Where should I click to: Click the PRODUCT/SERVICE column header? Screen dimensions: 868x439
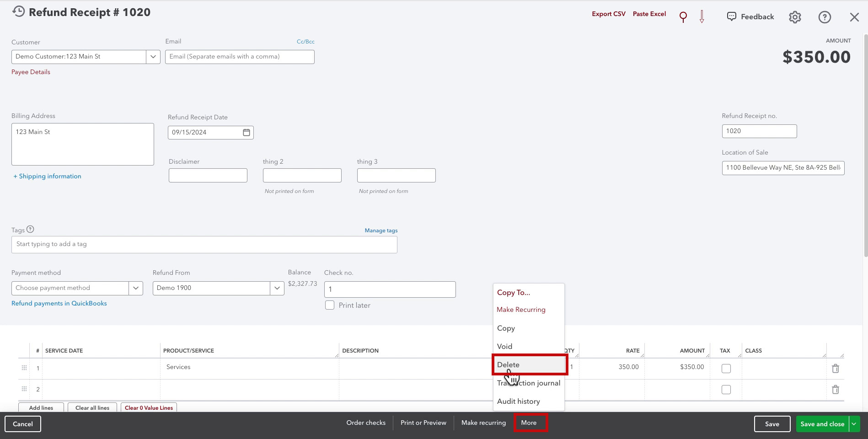pyautogui.click(x=188, y=351)
